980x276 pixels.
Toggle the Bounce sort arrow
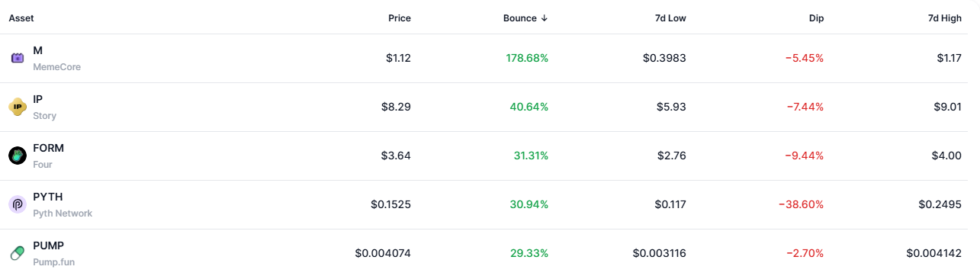[x=544, y=18]
